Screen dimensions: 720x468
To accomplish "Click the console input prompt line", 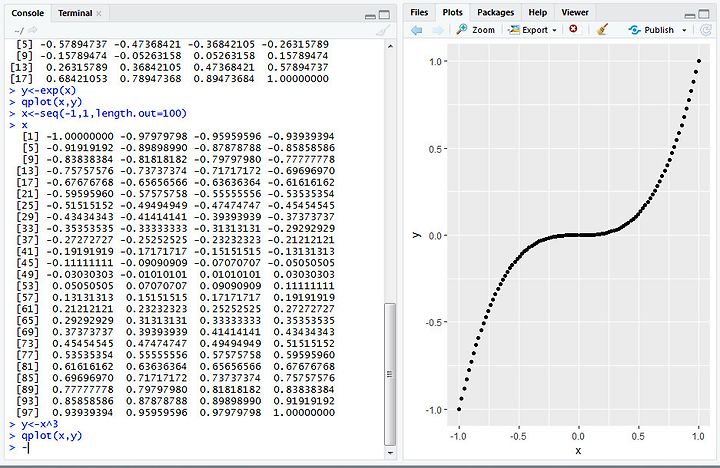I will point(195,447).
